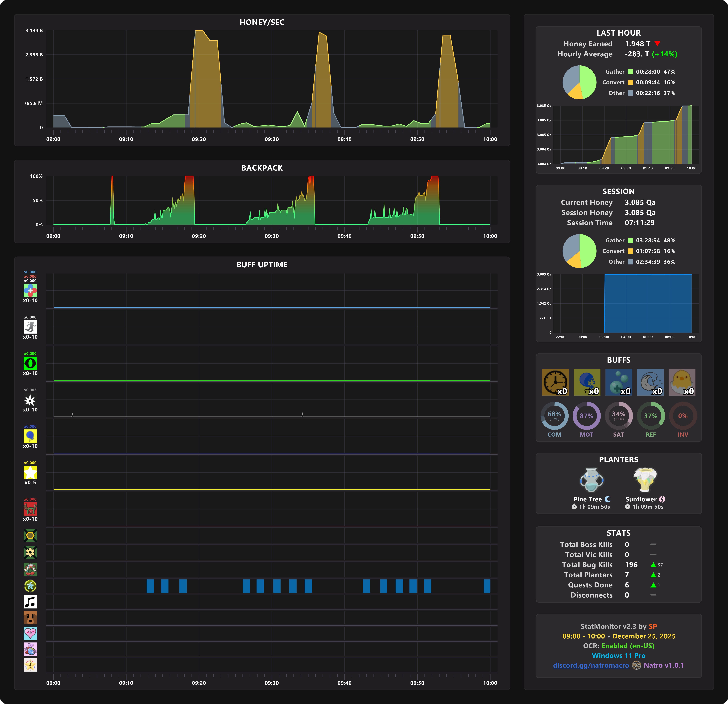
Task: Click the hatching chick buff icon
Action: click(x=682, y=382)
